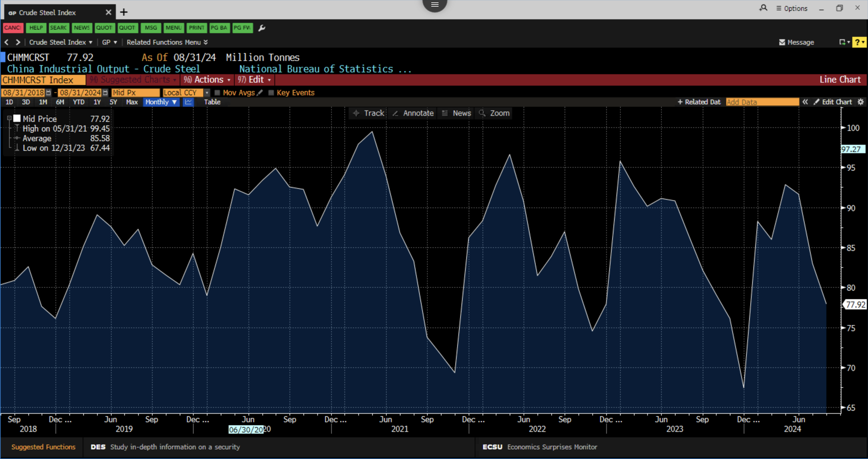Select the 3D range tab
Screen dimensions: 868x459
[x=26, y=102]
